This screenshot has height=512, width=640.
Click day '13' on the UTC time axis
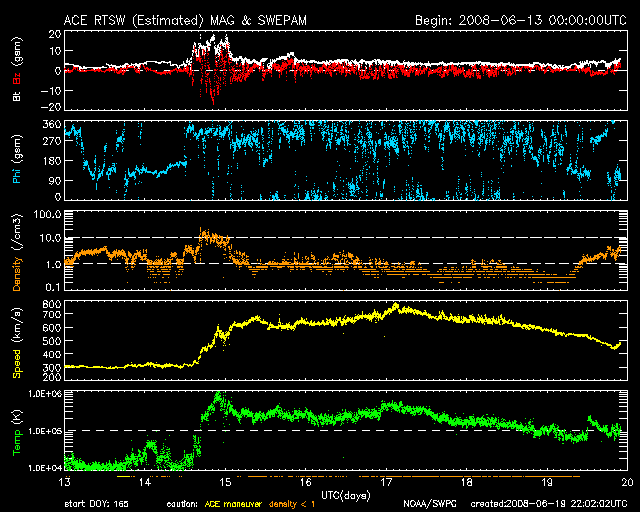64,482
